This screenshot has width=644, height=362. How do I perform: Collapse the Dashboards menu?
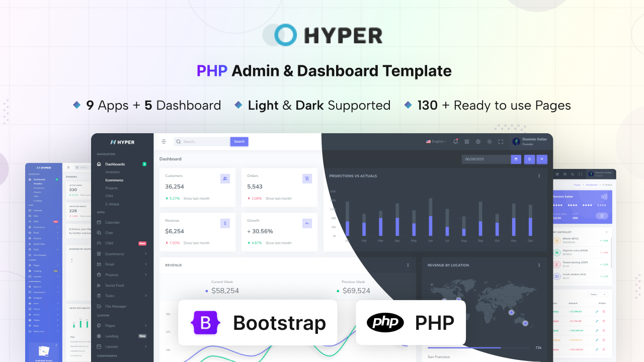pos(122,164)
